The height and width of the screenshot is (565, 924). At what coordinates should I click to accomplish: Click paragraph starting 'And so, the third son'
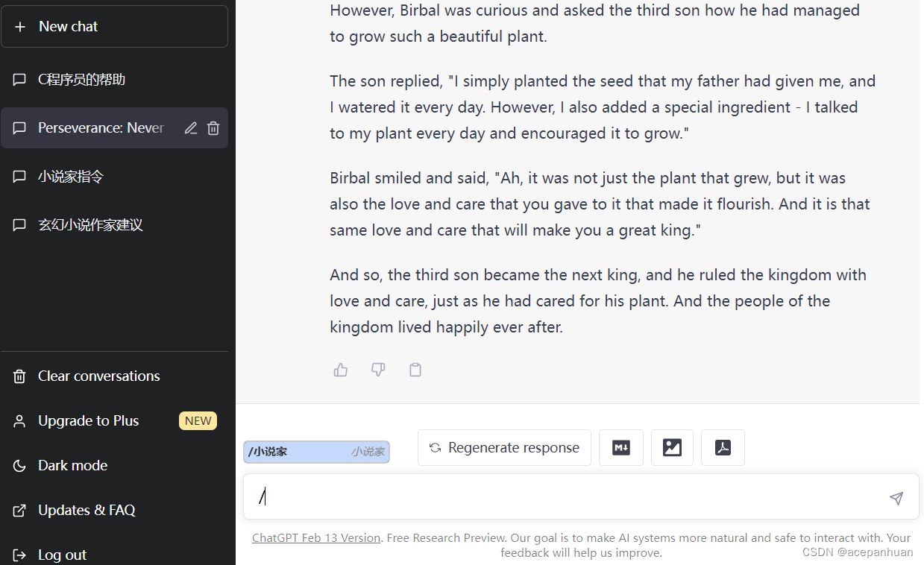pos(598,301)
